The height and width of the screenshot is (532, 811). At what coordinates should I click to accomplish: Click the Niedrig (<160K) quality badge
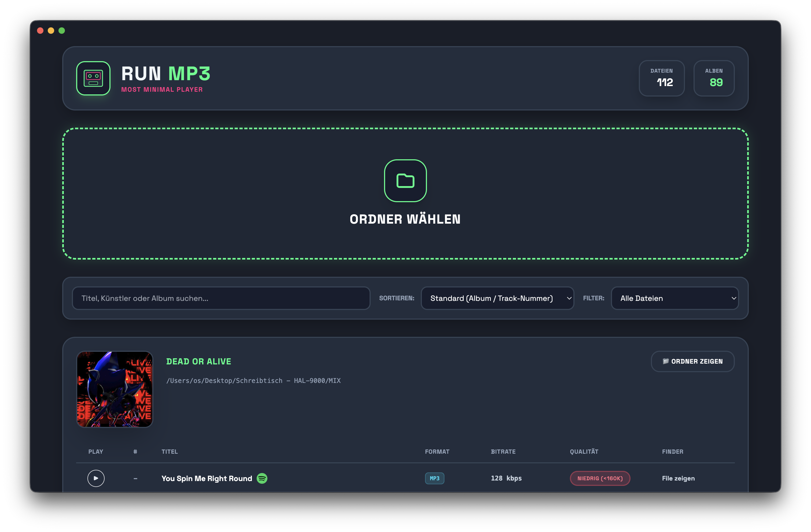click(x=600, y=478)
